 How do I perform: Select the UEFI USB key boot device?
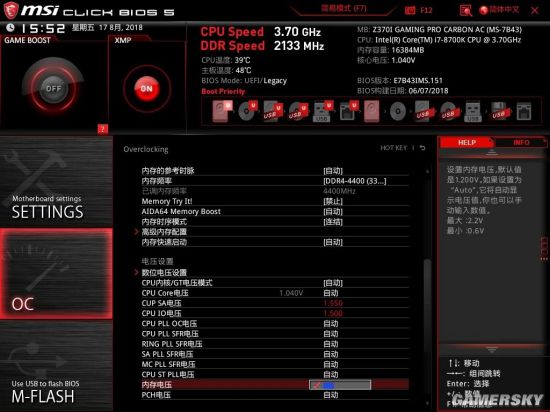[x=323, y=111]
